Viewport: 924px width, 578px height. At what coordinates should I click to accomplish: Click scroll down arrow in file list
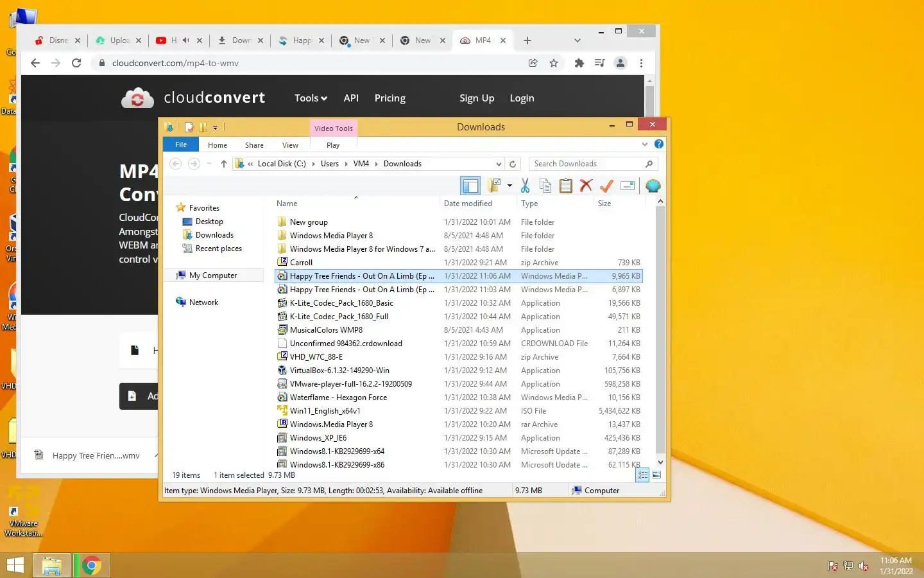tap(660, 462)
